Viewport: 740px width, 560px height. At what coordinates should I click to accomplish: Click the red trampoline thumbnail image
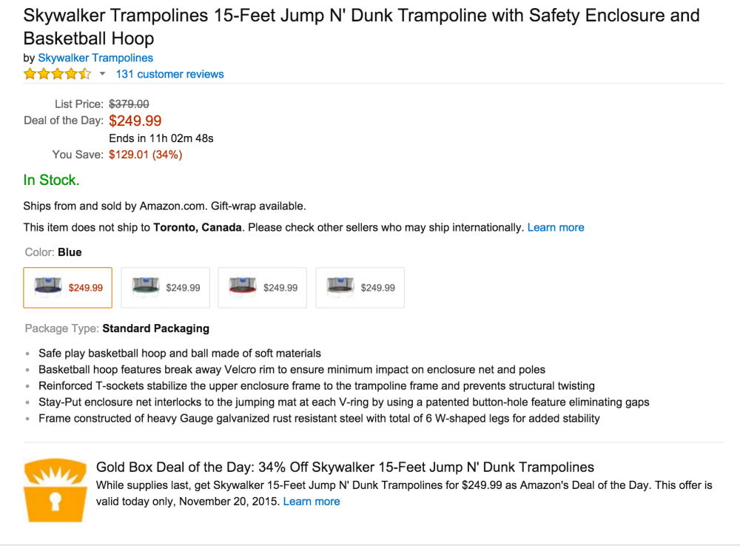[243, 287]
